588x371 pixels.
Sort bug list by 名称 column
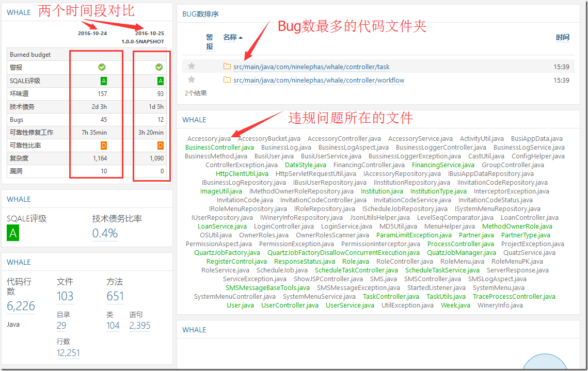click(x=230, y=37)
